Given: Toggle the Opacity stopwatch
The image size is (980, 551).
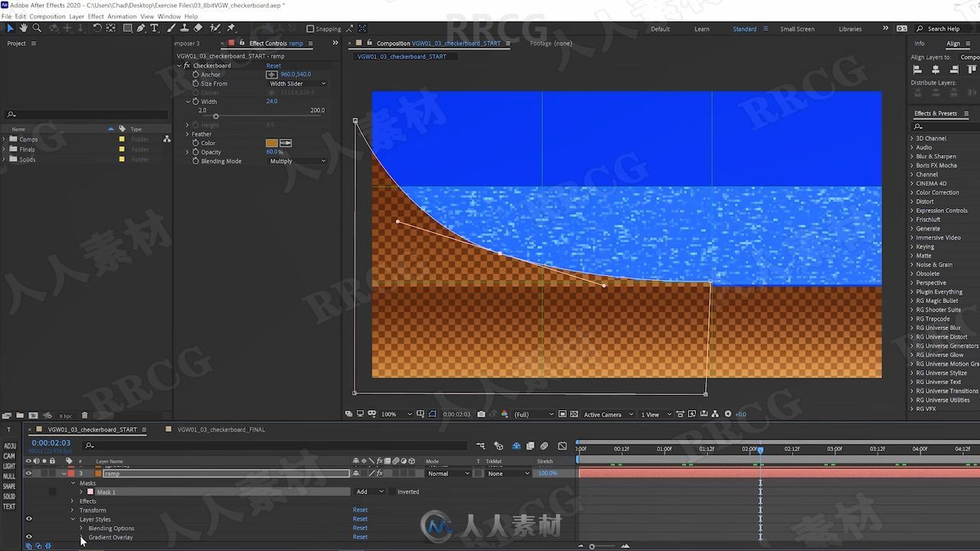Looking at the screenshot, I should click(x=195, y=152).
